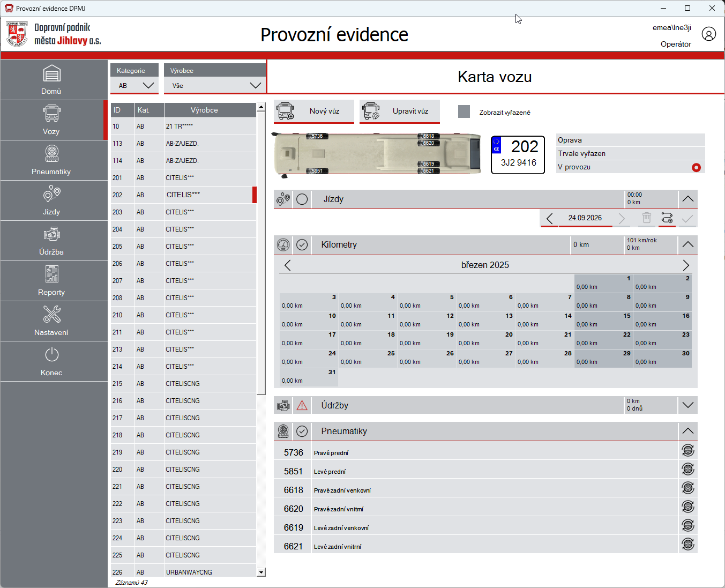Click the bus top-view image
This screenshot has height=588, width=725.
pyautogui.click(x=377, y=154)
